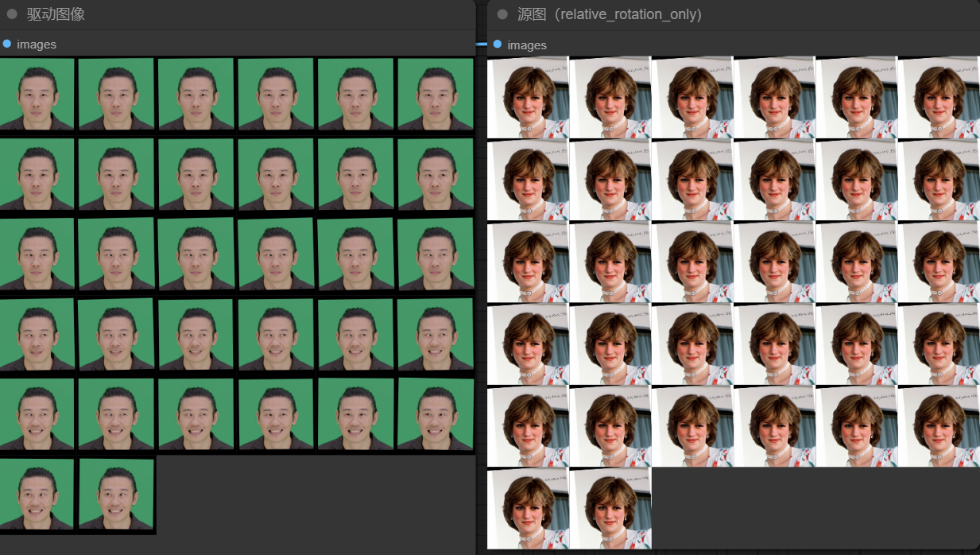Select second green-background thumbnail in 驱动图像 bottom row

pyautogui.click(x=117, y=494)
